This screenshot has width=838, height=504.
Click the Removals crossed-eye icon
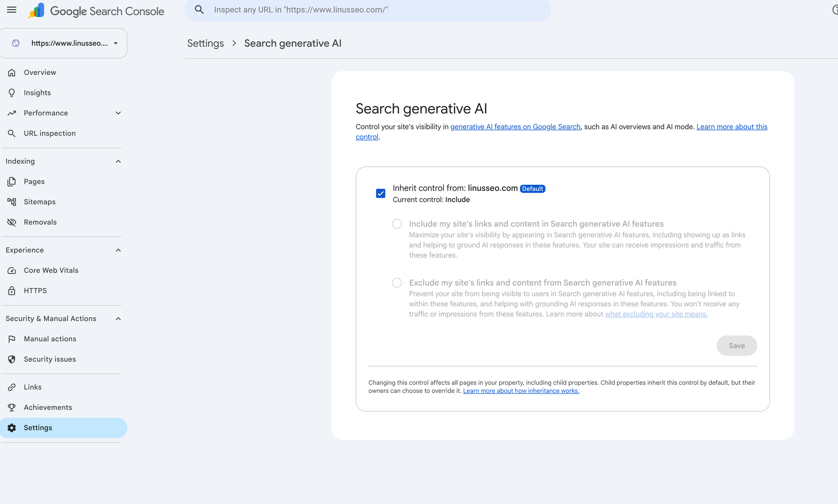click(12, 222)
